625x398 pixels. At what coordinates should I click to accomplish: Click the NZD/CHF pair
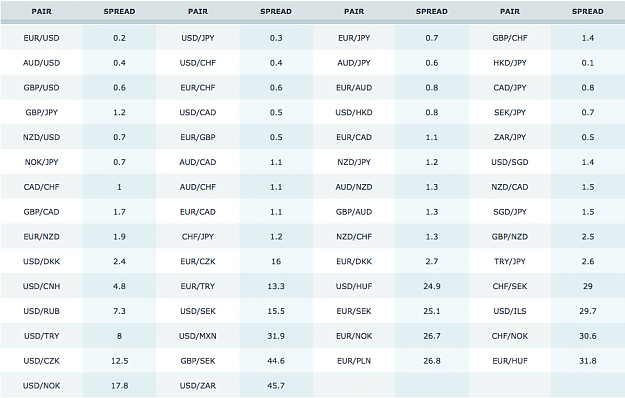coord(354,237)
